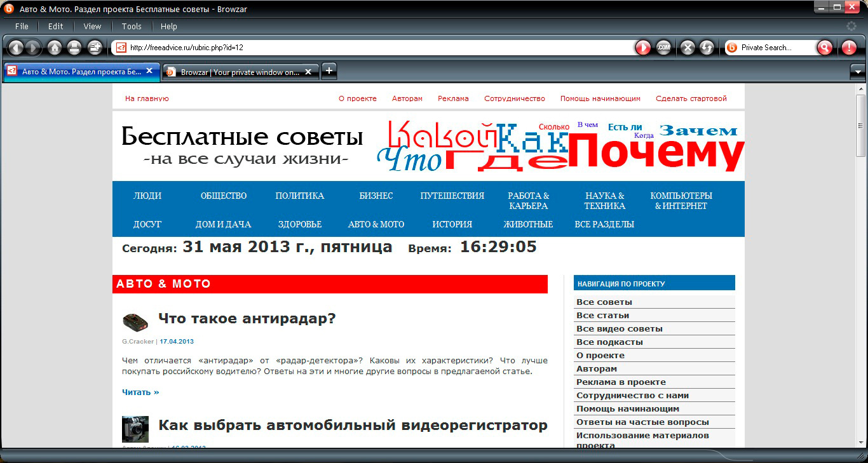Open Все советы in sidebar navigation

pos(604,302)
